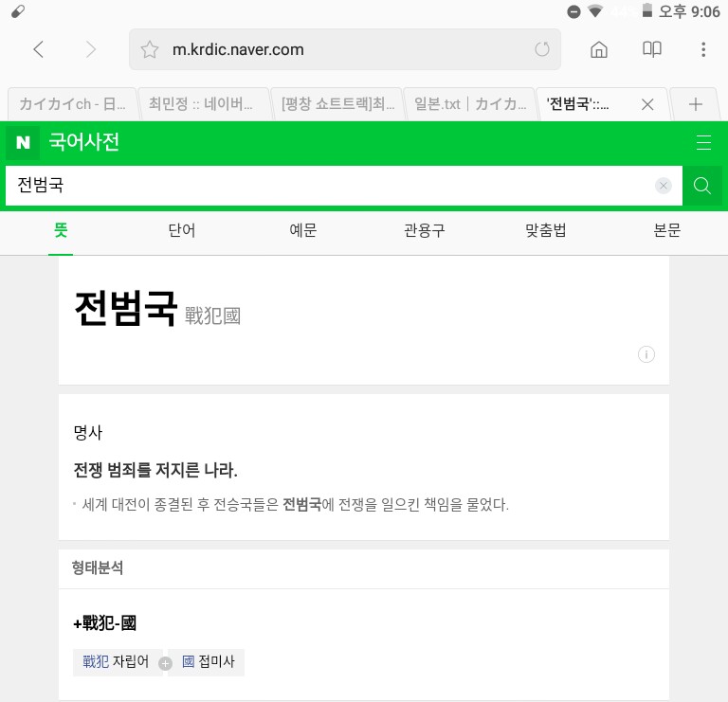Reload the page with refresh icon
This screenshot has height=702, width=728.
(541, 49)
